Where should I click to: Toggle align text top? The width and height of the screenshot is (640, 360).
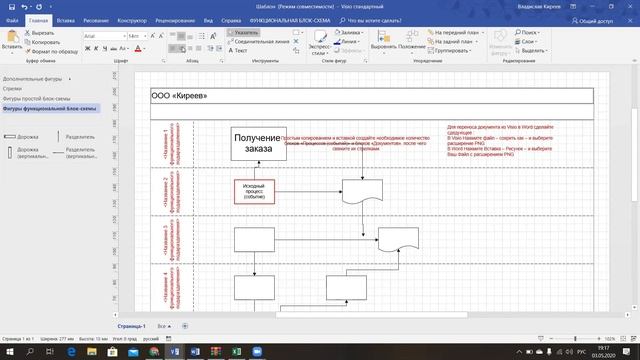pos(173,36)
